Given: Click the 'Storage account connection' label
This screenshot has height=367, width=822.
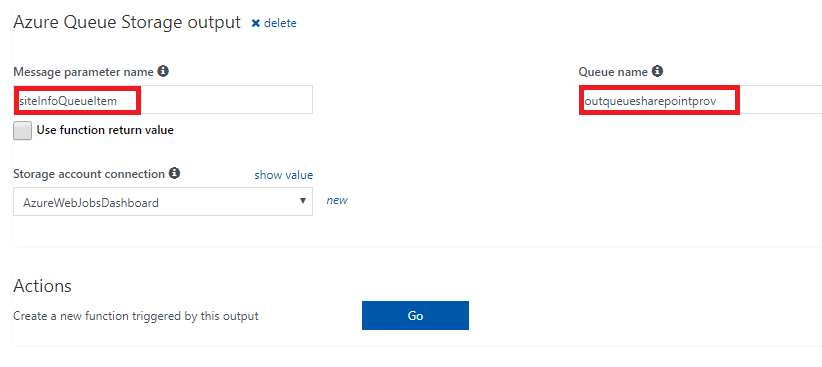Looking at the screenshot, I should pos(89,174).
